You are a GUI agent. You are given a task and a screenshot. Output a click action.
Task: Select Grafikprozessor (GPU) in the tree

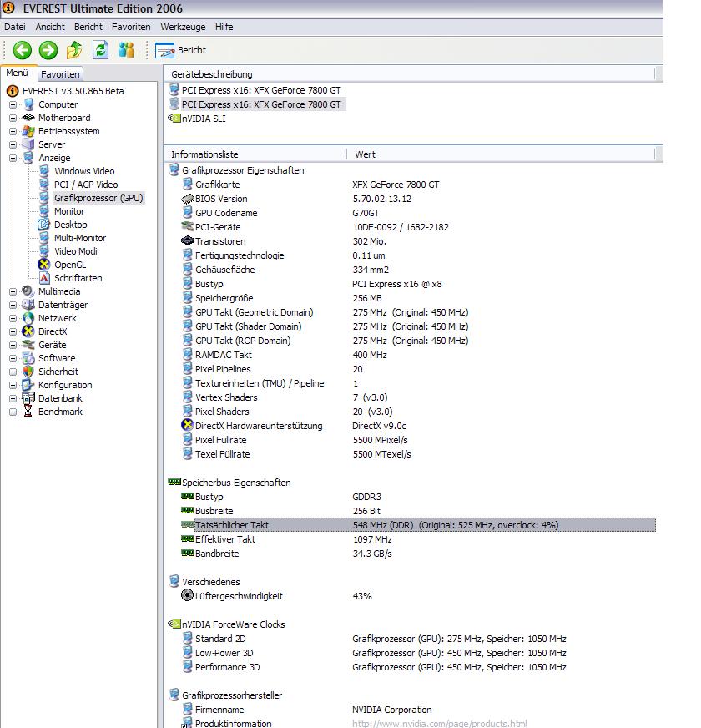pos(98,198)
